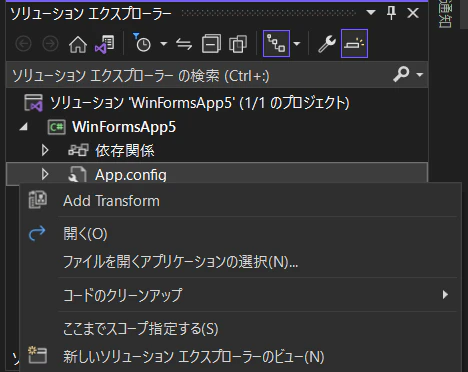Open file nesting options dropdown arrow
468x372 pixels.
tap(297, 44)
